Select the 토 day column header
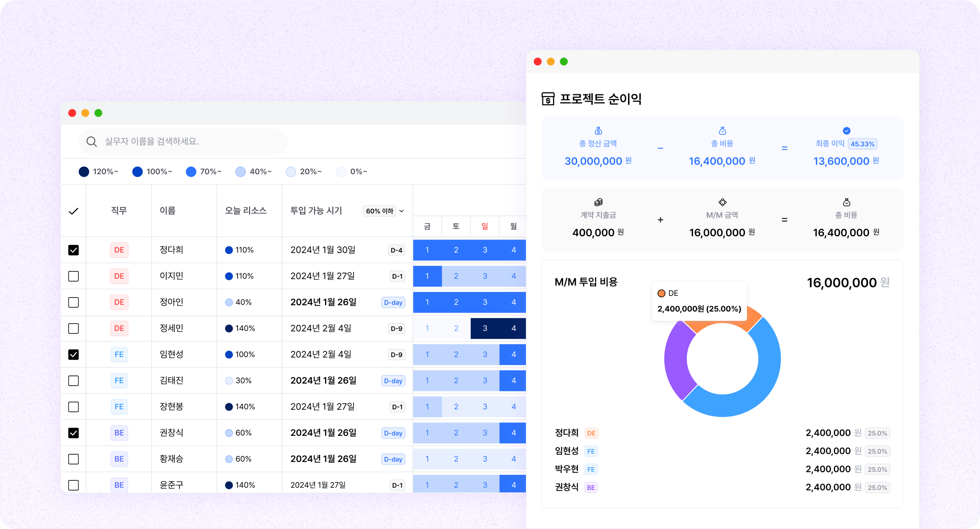The height and width of the screenshot is (529, 980). [456, 227]
